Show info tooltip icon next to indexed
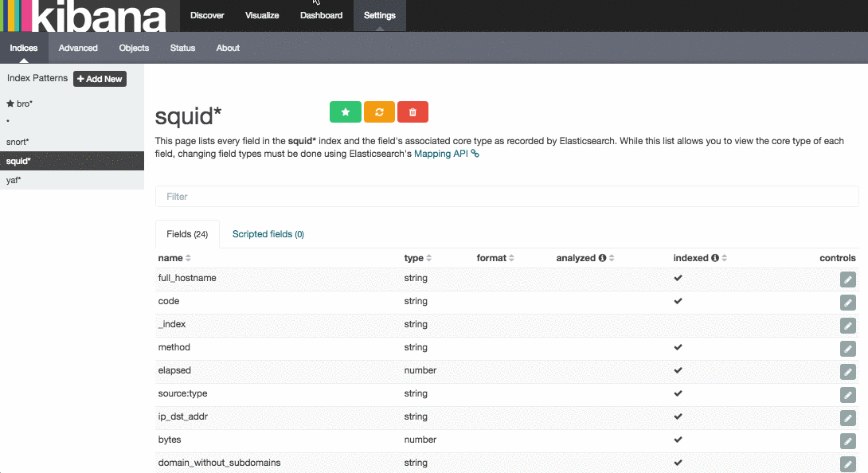The image size is (868, 473). click(x=715, y=258)
